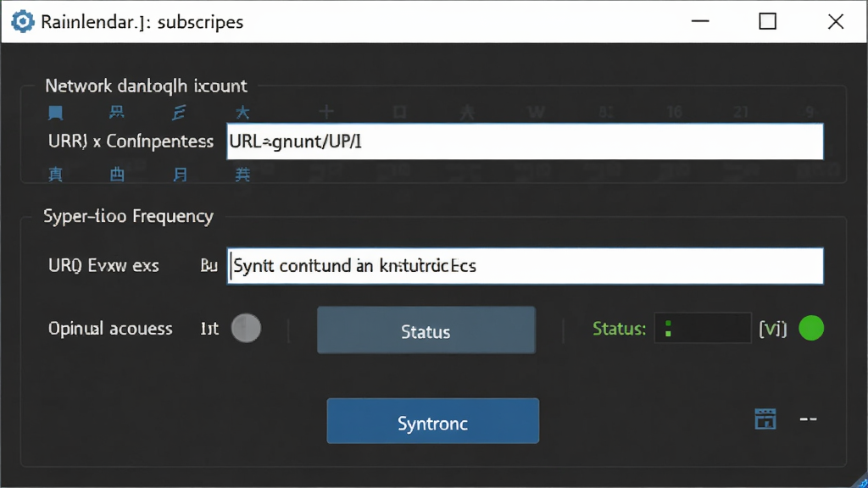The image size is (868, 488).
Task: Click the blue 月 glyph icon
Action: tap(180, 175)
